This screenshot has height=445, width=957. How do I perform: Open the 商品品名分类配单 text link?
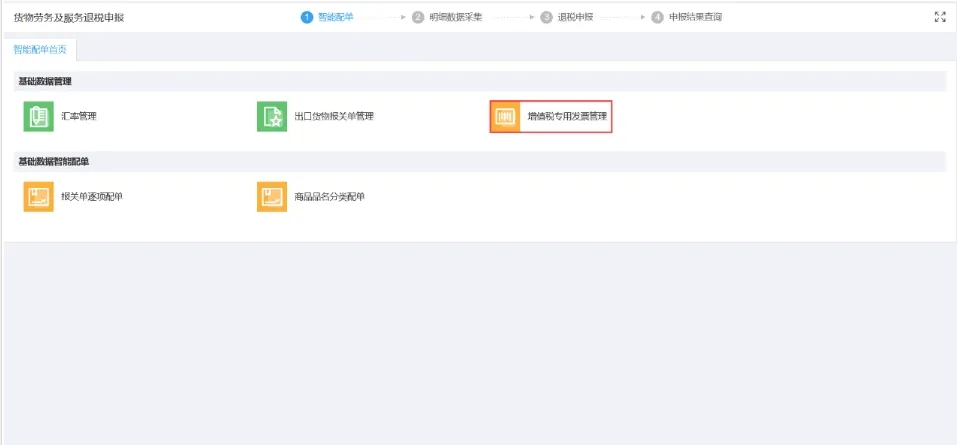click(329, 197)
